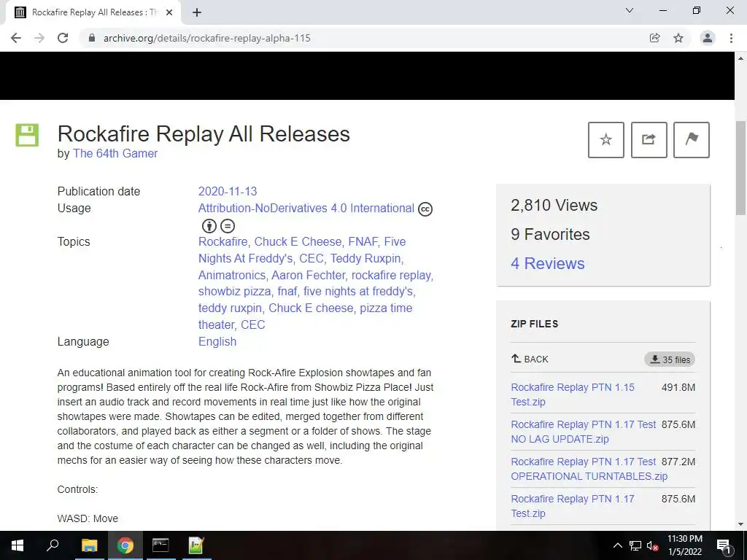Open the green notepad taskbar app

[196, 545]
